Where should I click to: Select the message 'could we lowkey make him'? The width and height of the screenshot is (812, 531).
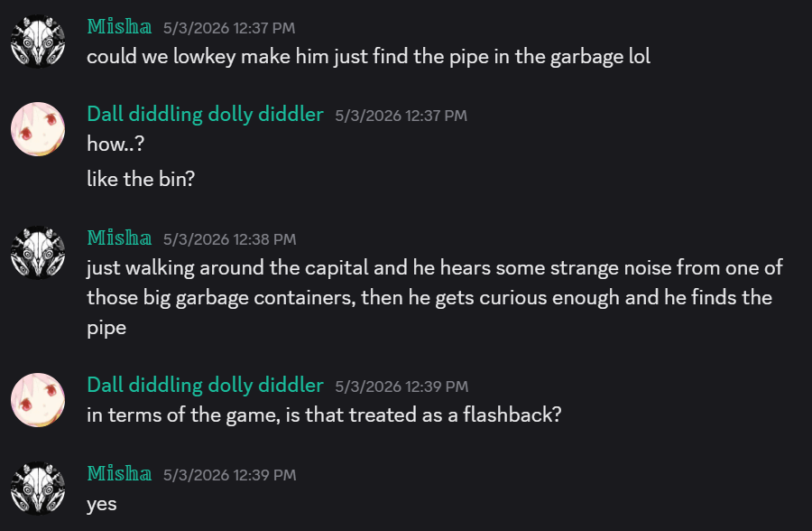(368, 57)
